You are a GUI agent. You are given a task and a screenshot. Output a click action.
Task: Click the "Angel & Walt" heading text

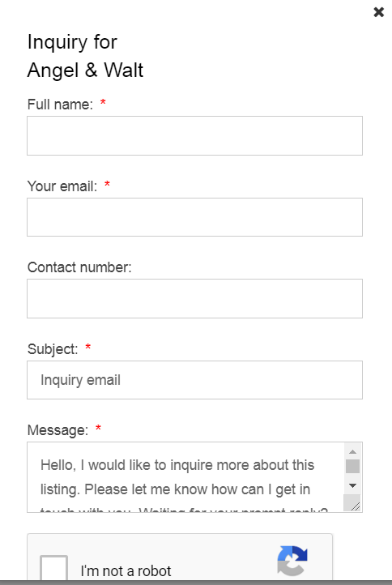[x=85, y=70]
